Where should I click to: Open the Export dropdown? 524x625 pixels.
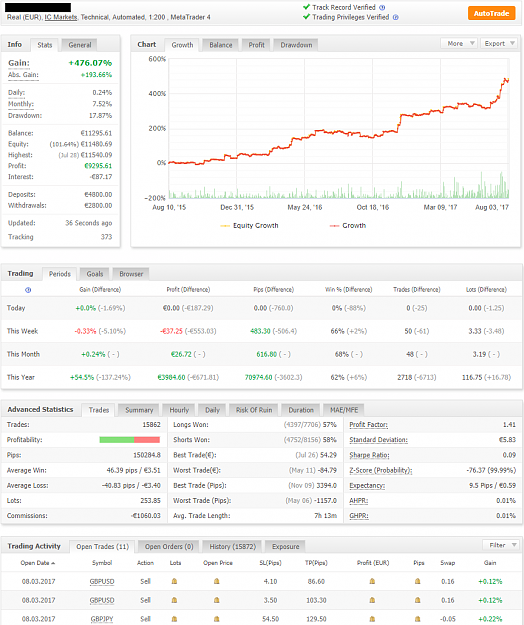click(500, 43)
